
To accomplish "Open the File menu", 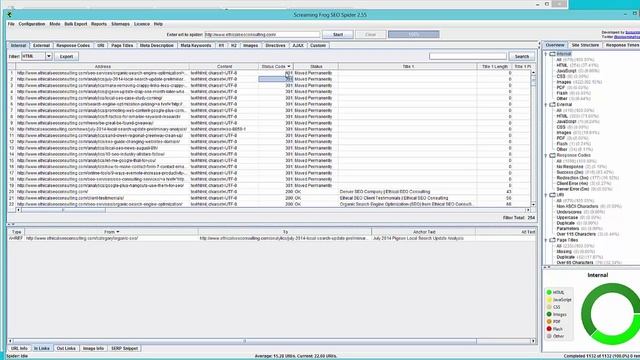I will 11,24.
